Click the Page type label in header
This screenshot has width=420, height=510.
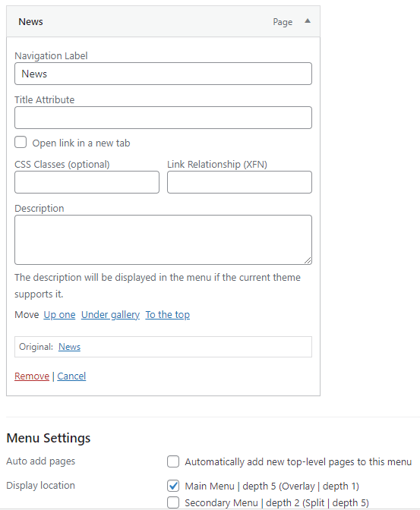pyautogui.click(x=283, y=22)
